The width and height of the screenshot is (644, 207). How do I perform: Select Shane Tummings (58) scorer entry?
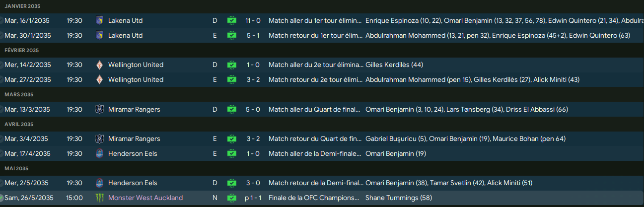click(x=398, y=198)
